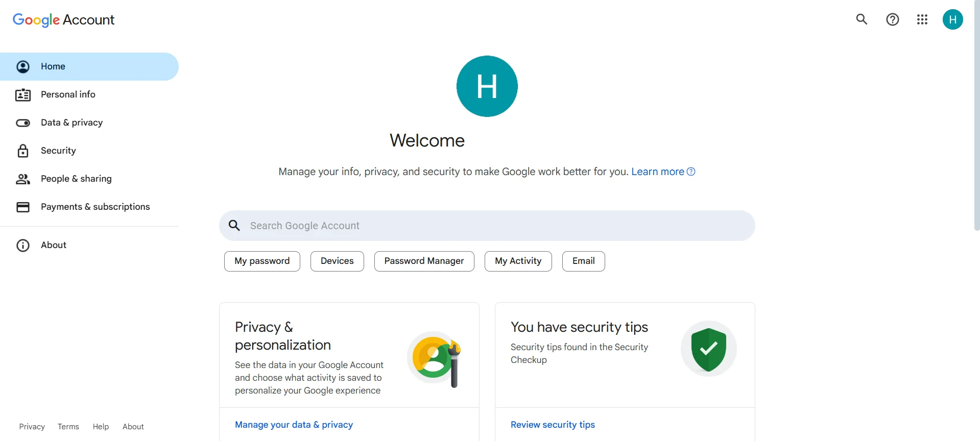Open the account avatar in header
Viewport: 980px width, 441px height.
[952, 19]
